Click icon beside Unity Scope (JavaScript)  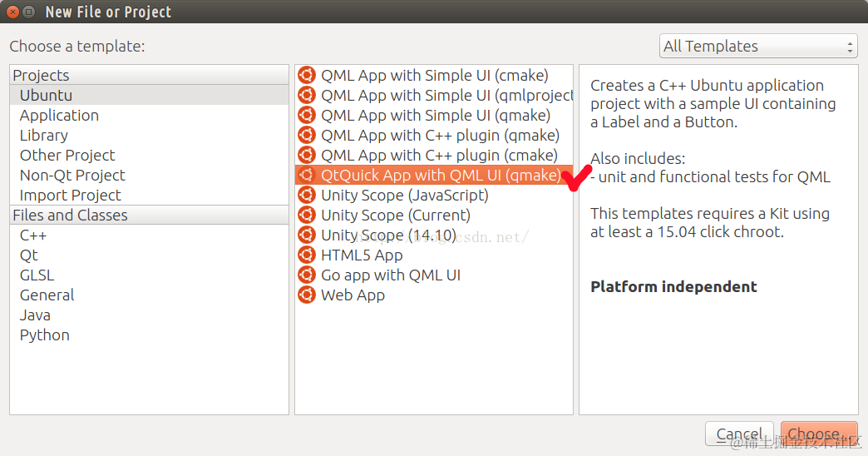(x=307, y=195)
